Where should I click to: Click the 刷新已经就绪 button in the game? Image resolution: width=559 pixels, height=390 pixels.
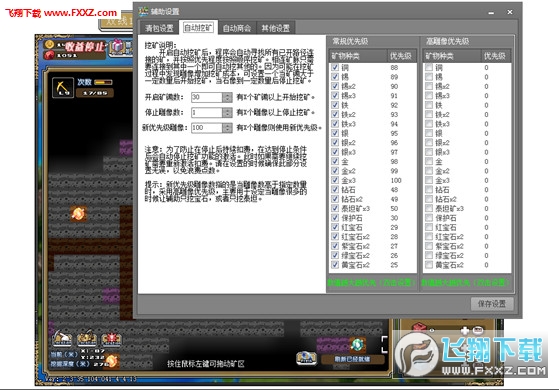click(x=352, y=359)
